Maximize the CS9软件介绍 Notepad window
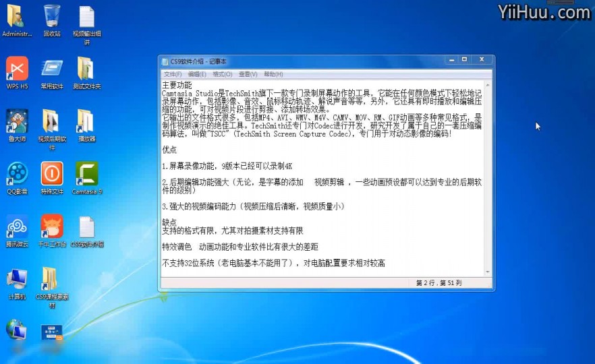The height and width of the screenshot is (364, 595). click(464, 59)
